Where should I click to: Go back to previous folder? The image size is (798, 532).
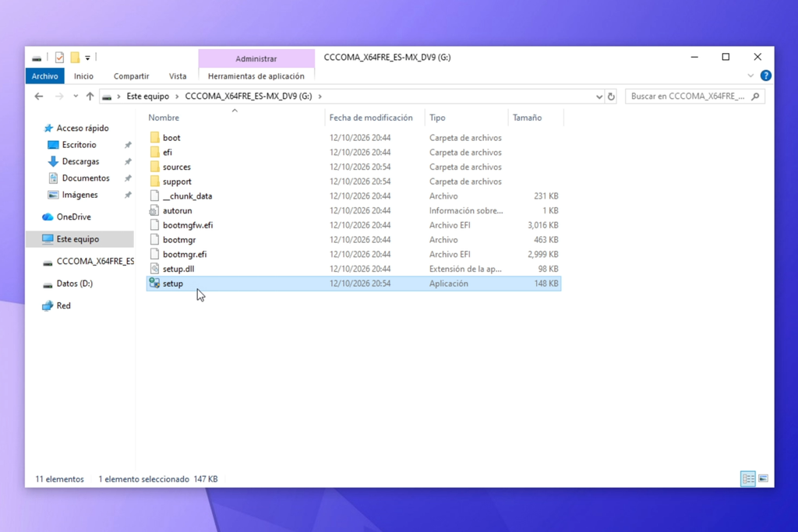pos(39,96)
